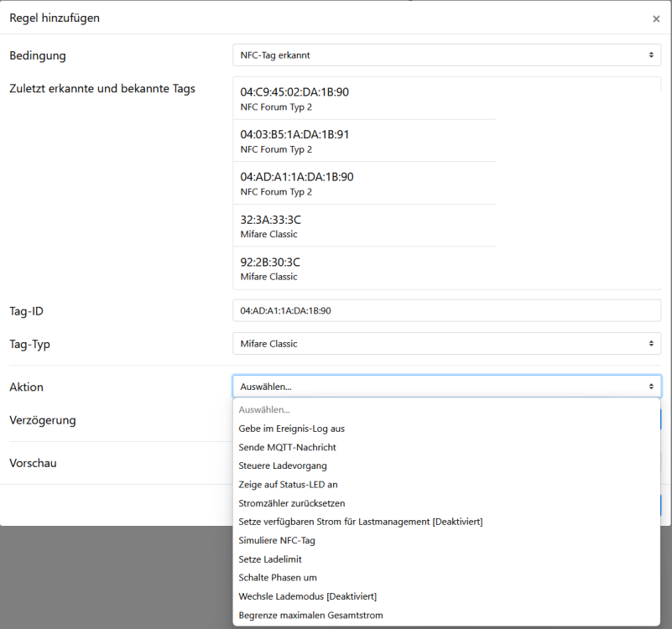The image size is (672, 629).
Task: Pick 'Zeige auf Status-LED an' option
Action: pos(288,485)
